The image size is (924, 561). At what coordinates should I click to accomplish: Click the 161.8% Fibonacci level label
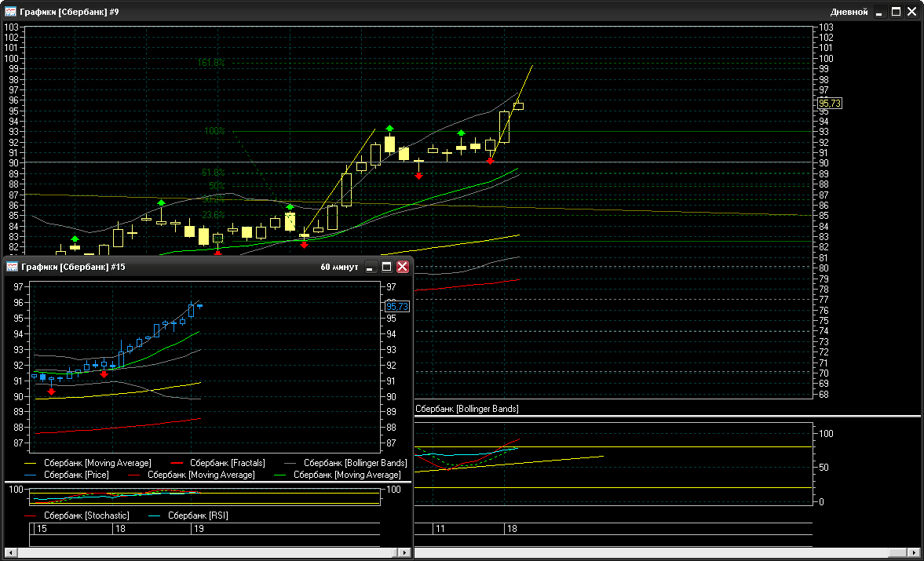click(x=211, y=63)
